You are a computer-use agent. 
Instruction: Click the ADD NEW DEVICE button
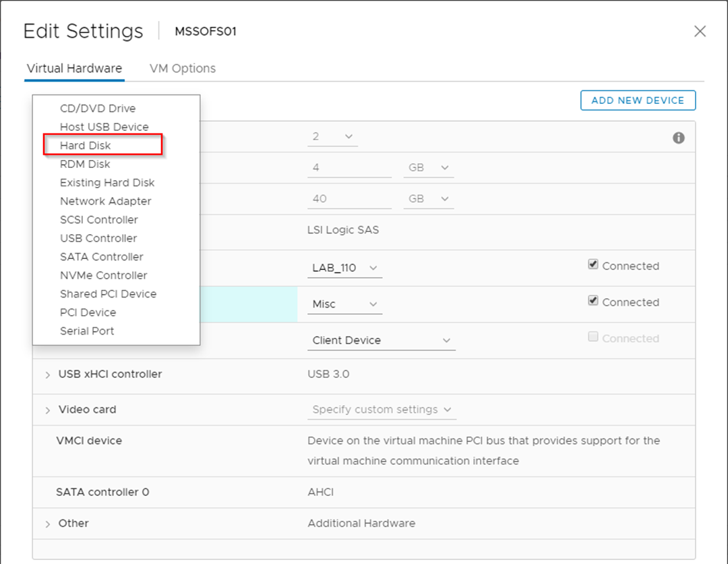(637, 101)
